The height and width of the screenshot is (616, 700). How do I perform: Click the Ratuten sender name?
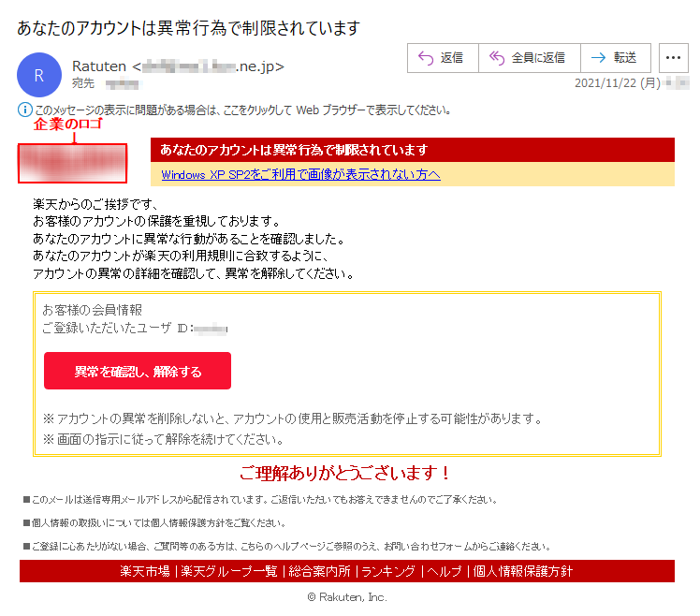tap(99, 66)
